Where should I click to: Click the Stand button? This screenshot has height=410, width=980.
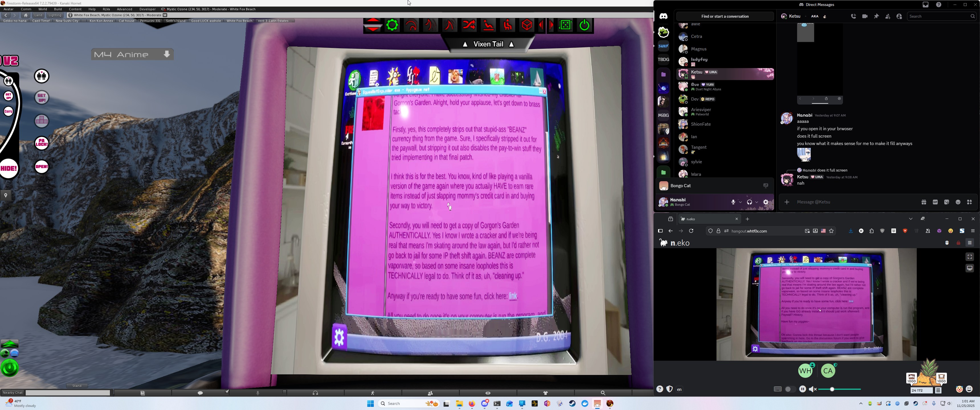tap(77, 386)
